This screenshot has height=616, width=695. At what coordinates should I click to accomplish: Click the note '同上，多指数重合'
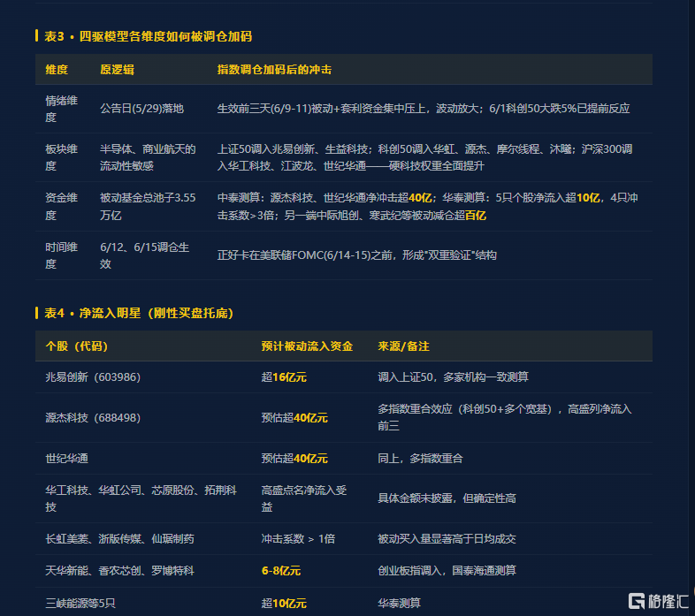point(420,458)
